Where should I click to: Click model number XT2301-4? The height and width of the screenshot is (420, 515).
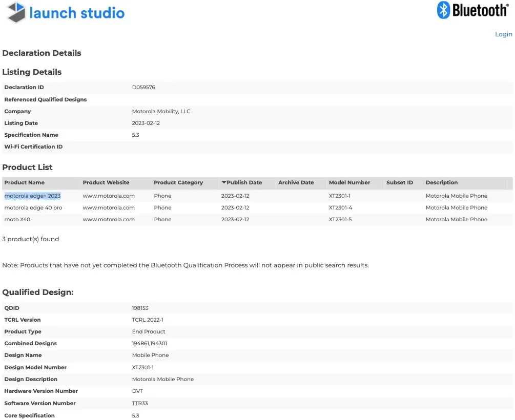pos(340,207)
